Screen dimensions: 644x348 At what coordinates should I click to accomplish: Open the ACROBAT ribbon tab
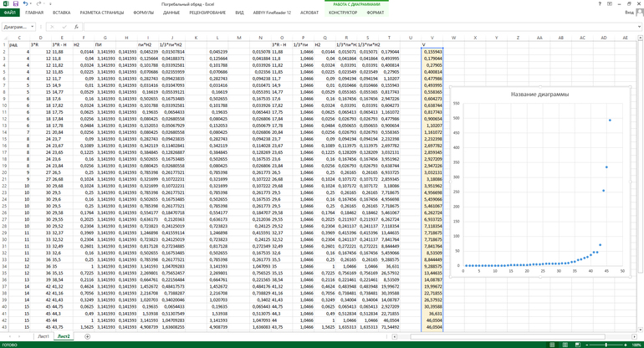point(309,13)
